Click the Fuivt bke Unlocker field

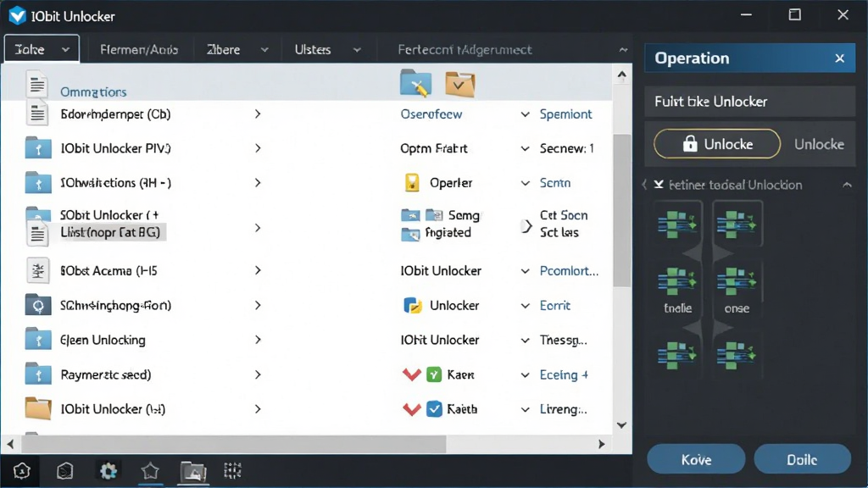click(x=749, y=102)
